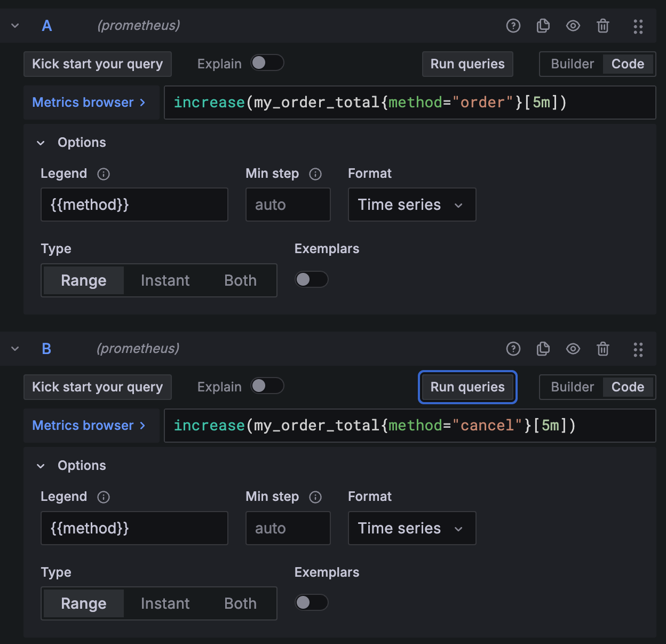
Task: Select Both type in query B
Action: tap(241, 603)
